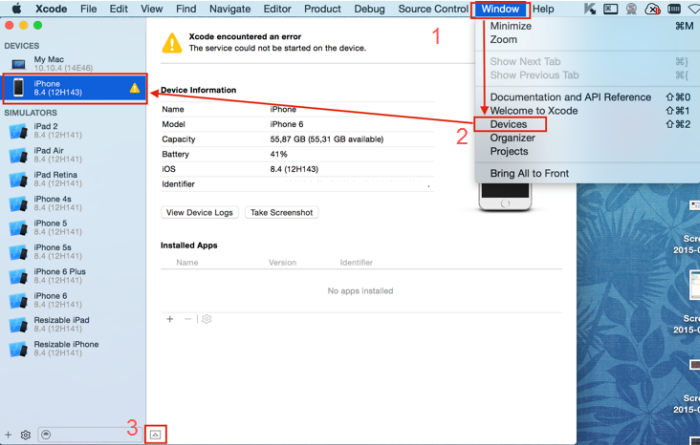Open the sidebar footer gear menu
The width and height of the screenshot is (700, 445).
[x=25, y=434]
